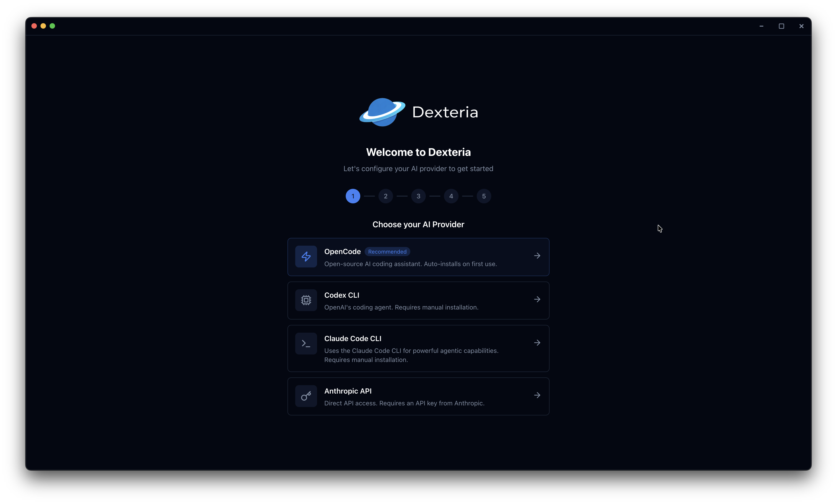Image resolution: width=837 pixels, height=504 pixels.
Task: Click step 4 in the progress indicator
Action: click(x=451, y=196)
